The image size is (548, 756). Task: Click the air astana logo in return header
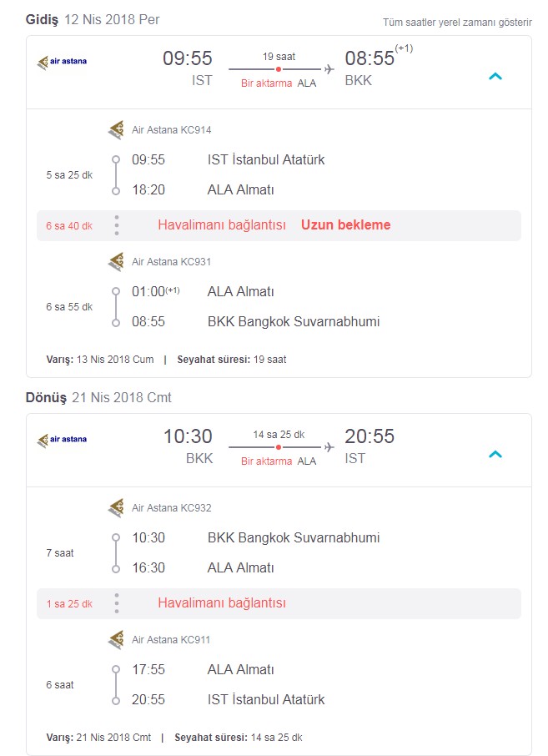pyautogui.click(x=63, y=440)
